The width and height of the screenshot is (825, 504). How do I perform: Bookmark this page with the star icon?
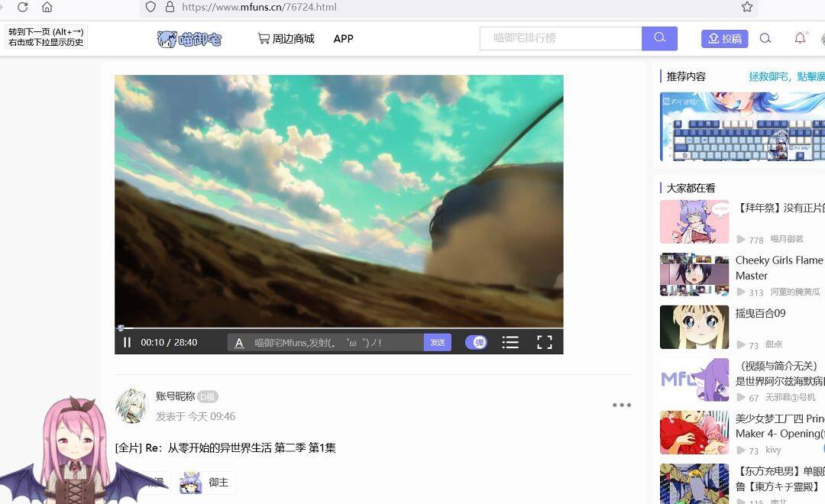coord(747,7)
